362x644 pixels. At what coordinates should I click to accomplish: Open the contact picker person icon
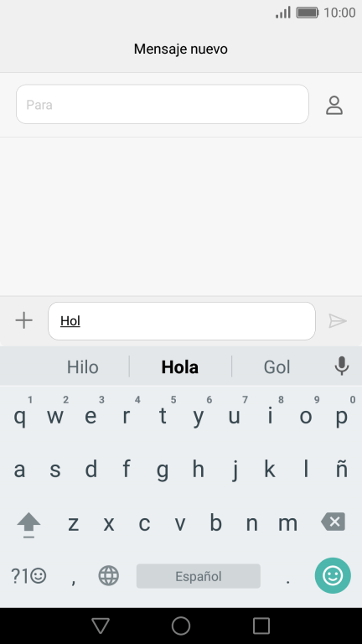(x=334, y=105)
